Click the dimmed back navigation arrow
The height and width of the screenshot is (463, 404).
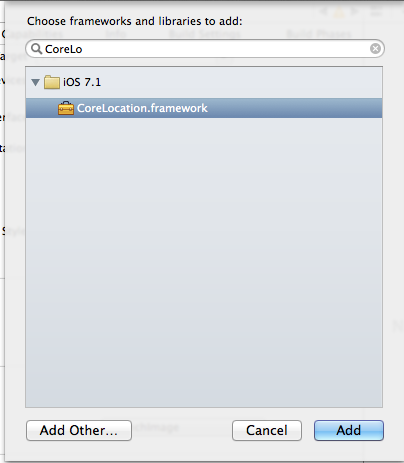323,12
